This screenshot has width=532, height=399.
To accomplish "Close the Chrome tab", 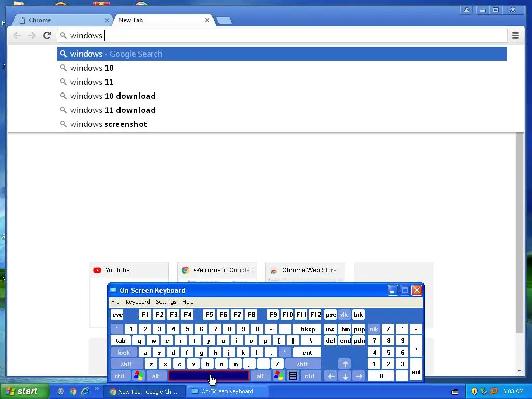I will click(x=107, y=20).
